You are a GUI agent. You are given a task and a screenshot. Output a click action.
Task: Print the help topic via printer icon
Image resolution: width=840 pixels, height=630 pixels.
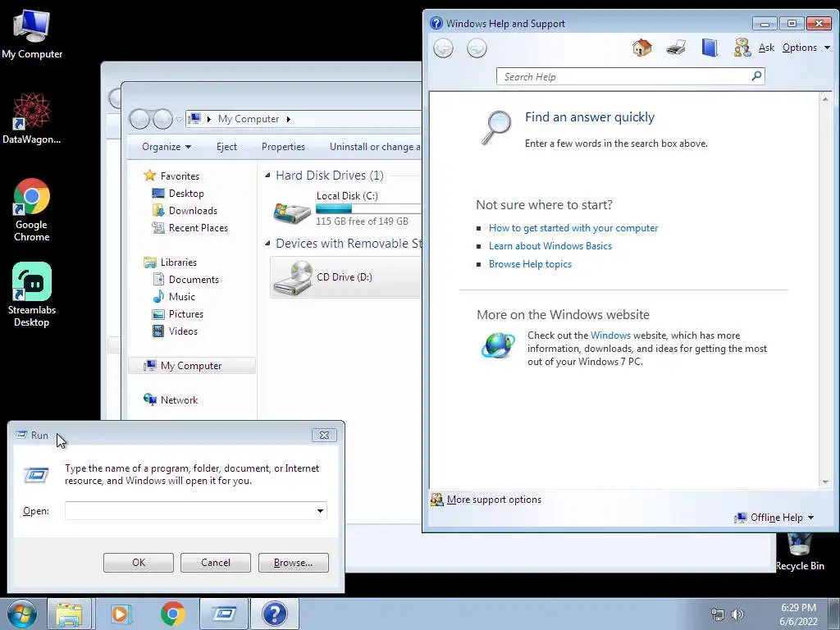[676, 48]
